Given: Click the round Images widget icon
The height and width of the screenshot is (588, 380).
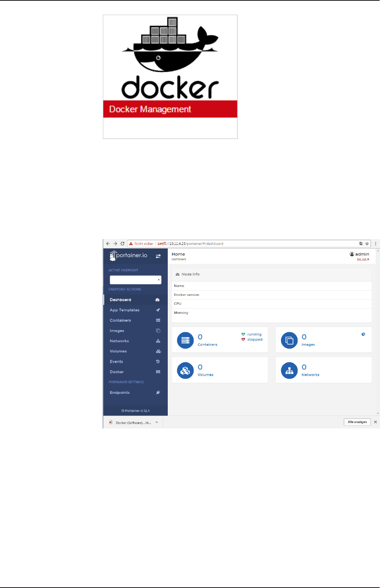Looking at the screenshot, I should point(289,340).
